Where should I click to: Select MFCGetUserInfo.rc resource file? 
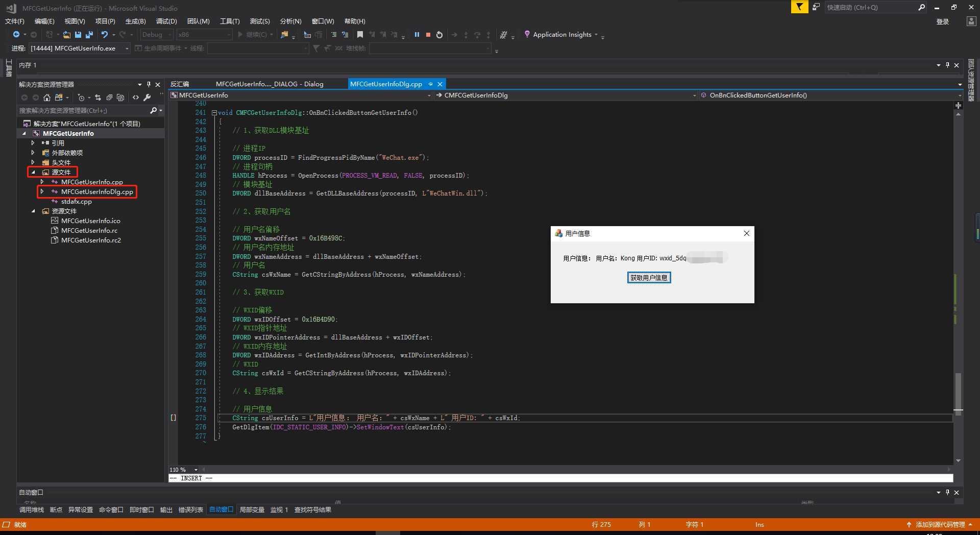click(x=89, y=230)
